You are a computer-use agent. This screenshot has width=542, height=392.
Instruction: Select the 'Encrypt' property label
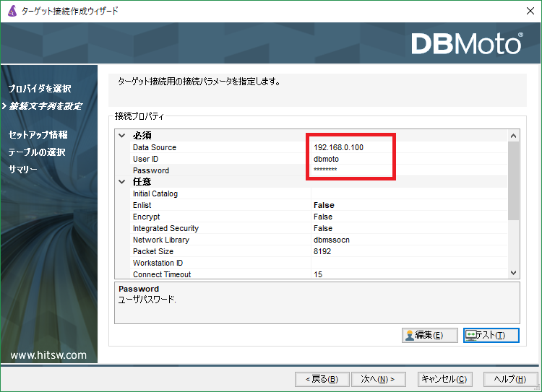(146, 217)
